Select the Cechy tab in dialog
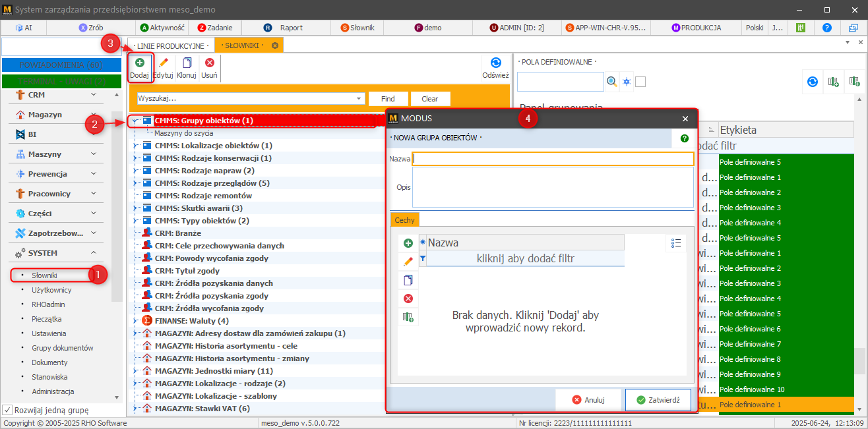 click(404, 219)
